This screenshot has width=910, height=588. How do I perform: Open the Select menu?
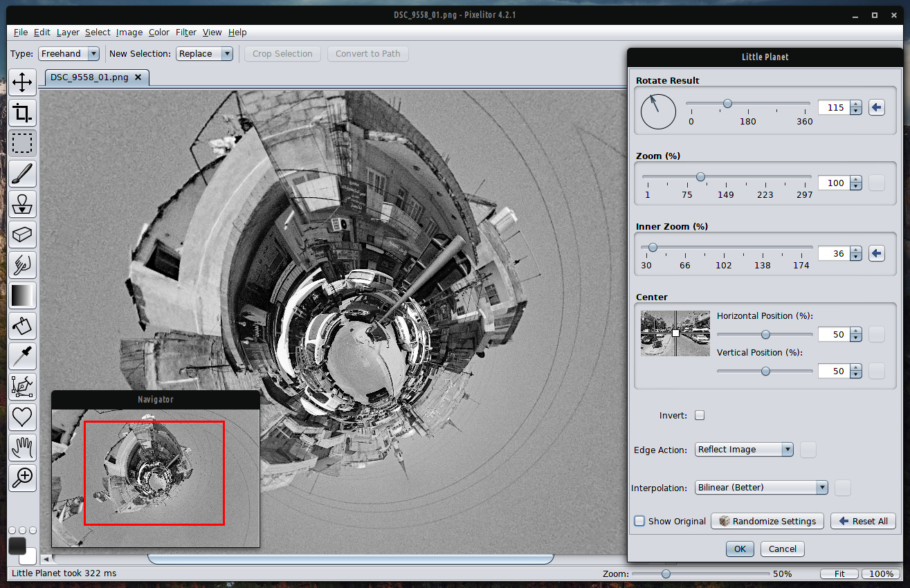[x=98, y=33]
